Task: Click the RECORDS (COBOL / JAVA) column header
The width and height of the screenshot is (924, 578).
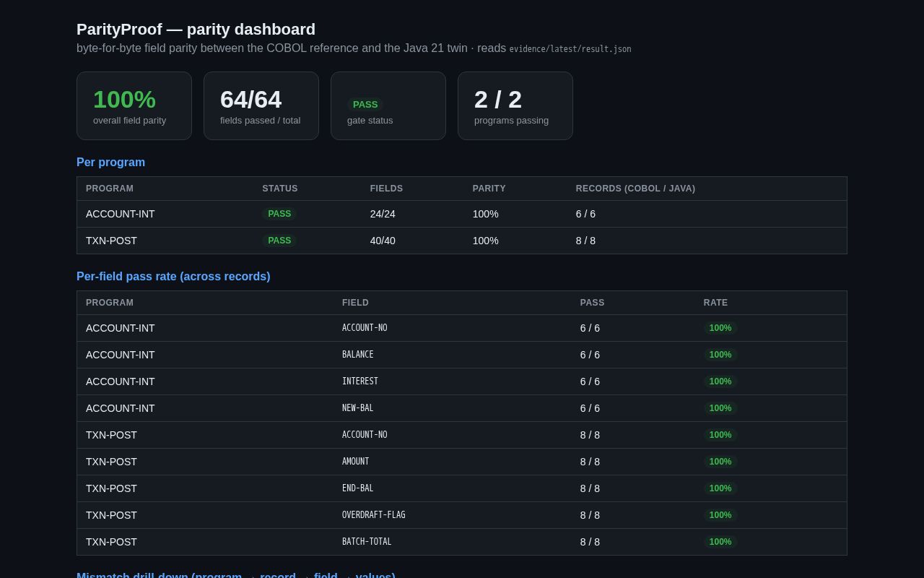Action: [635, 189]
